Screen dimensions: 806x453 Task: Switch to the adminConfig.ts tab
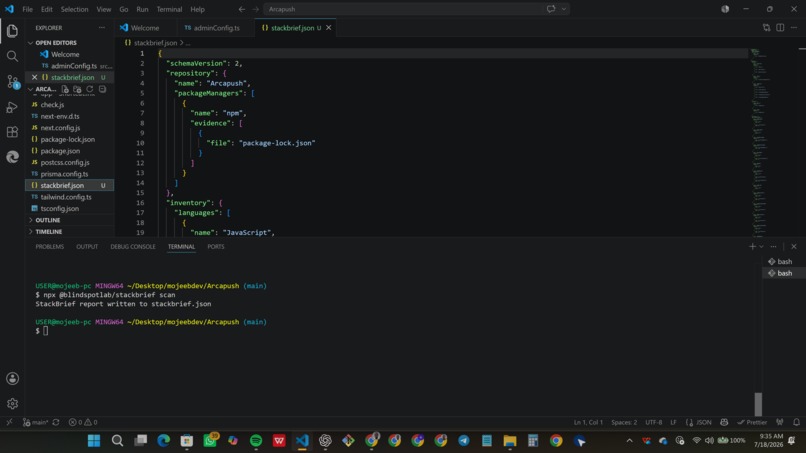coord(216,28)
